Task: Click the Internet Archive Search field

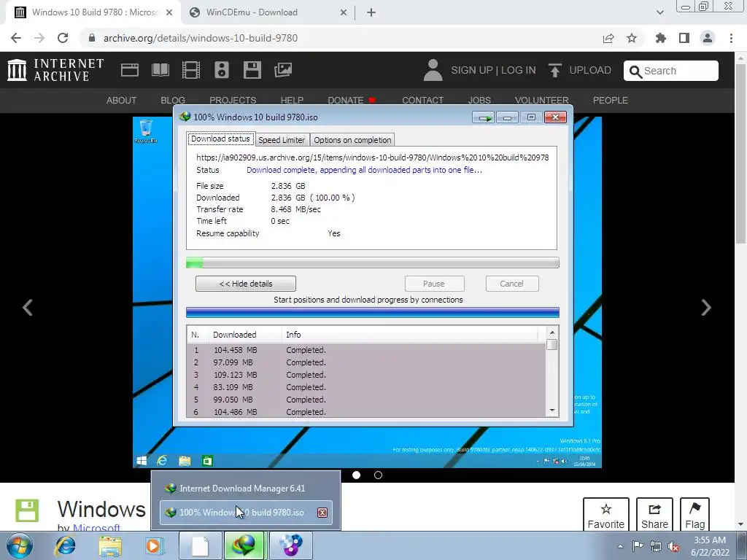Action: [x=671, y=71]
